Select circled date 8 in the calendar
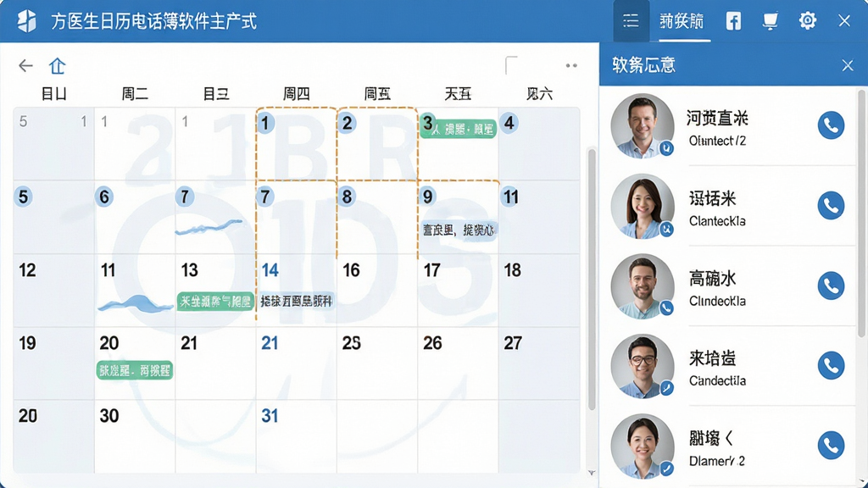This screenshot has height=488, width=868. (x=347, y=197)
